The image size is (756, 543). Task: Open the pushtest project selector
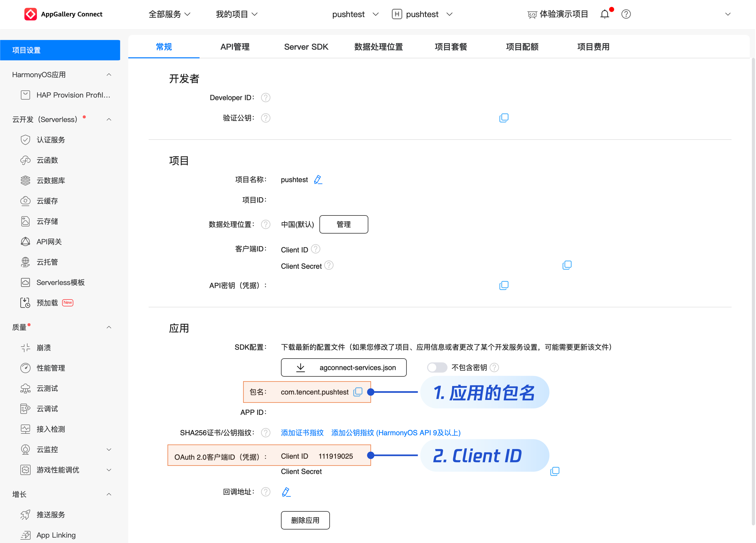[355, 14]
